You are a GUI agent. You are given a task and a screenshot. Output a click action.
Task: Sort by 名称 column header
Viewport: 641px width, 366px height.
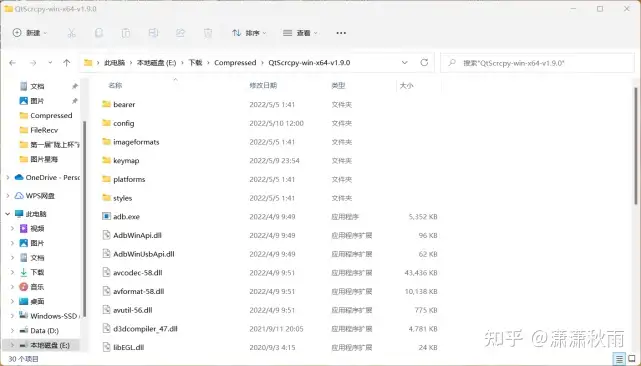[x=115, y=85]
